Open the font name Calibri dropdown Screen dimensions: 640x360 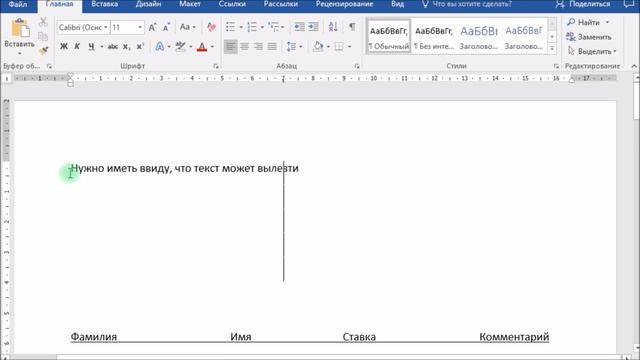coord(106,27)
